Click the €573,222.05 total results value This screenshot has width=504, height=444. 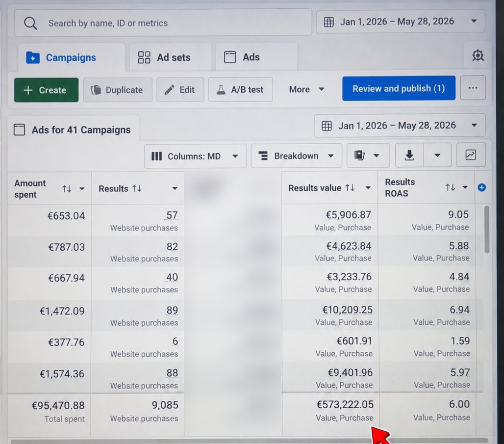click(x=345, y=404)
